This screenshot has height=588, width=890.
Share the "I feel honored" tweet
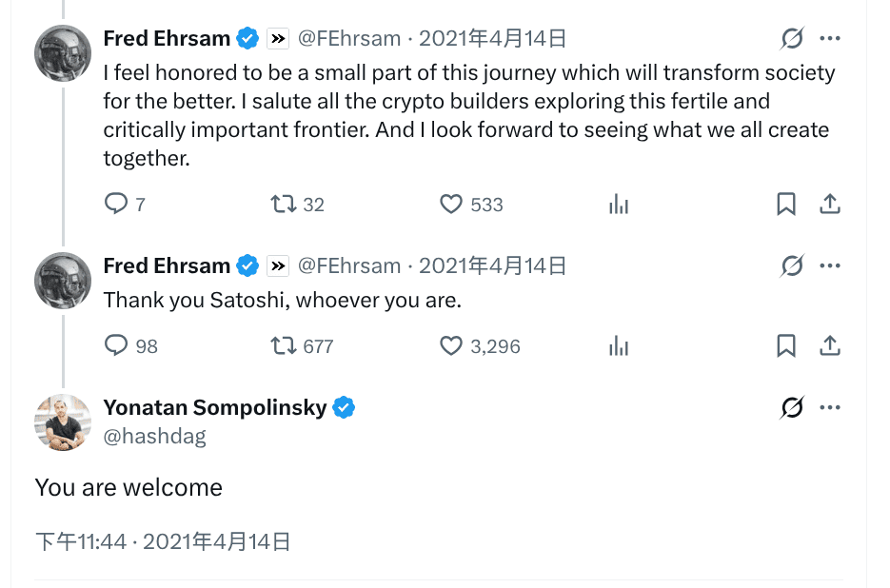[x=830, y=204]
